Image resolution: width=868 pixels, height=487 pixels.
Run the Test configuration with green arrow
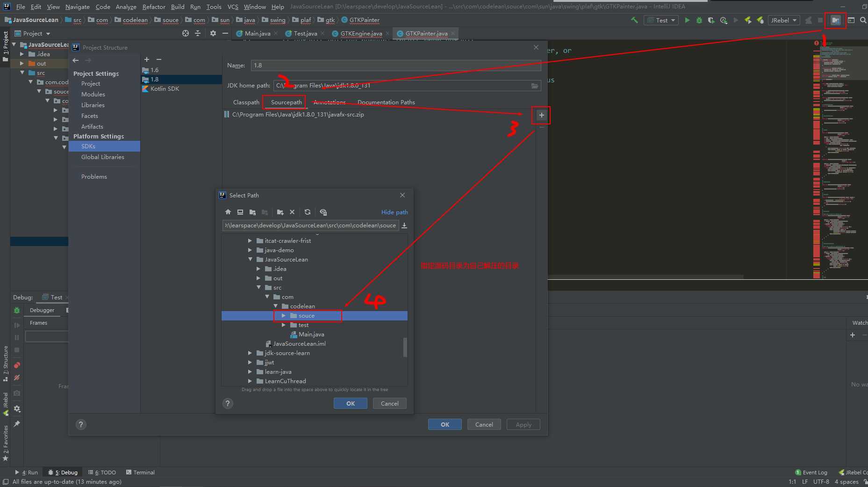(687, 20)
